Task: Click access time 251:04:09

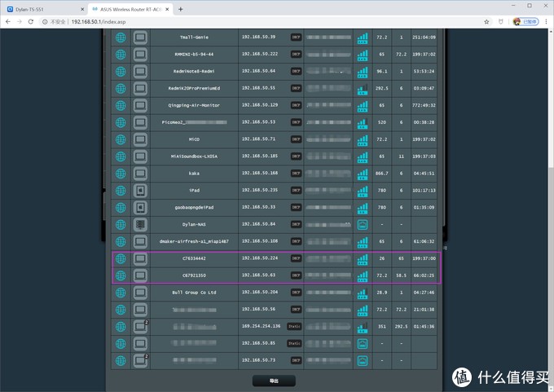Action: (x=424, y=37)
